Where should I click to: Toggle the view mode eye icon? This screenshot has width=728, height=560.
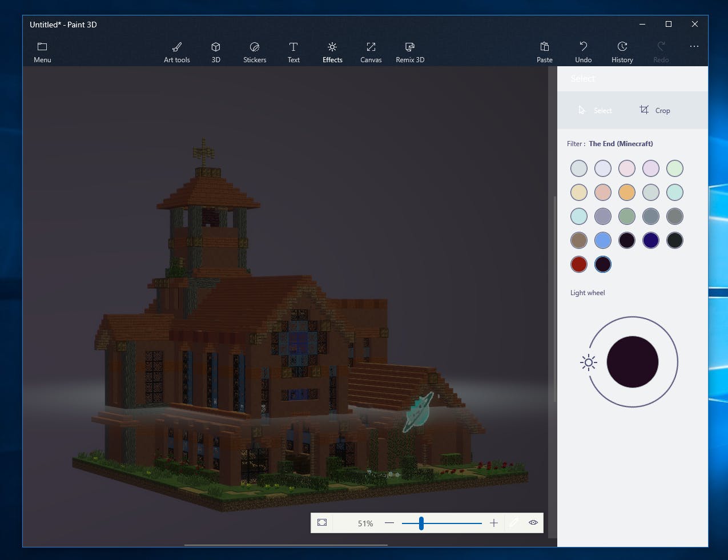(533, 522)
